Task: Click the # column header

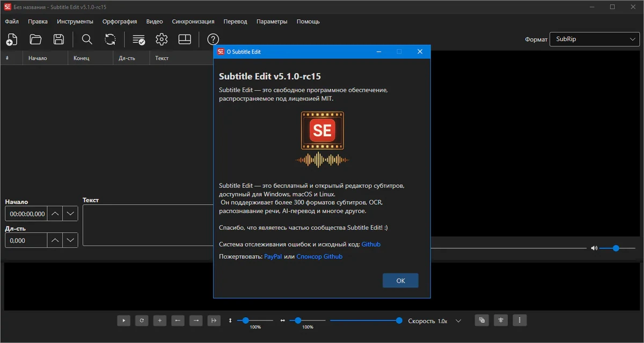Action: 11,58
